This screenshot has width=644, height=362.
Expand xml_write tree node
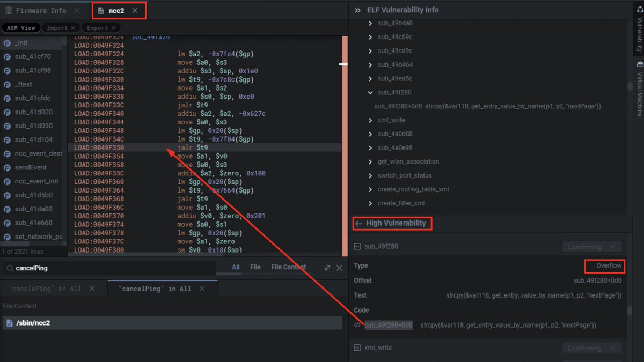click(x=370, y=120)
